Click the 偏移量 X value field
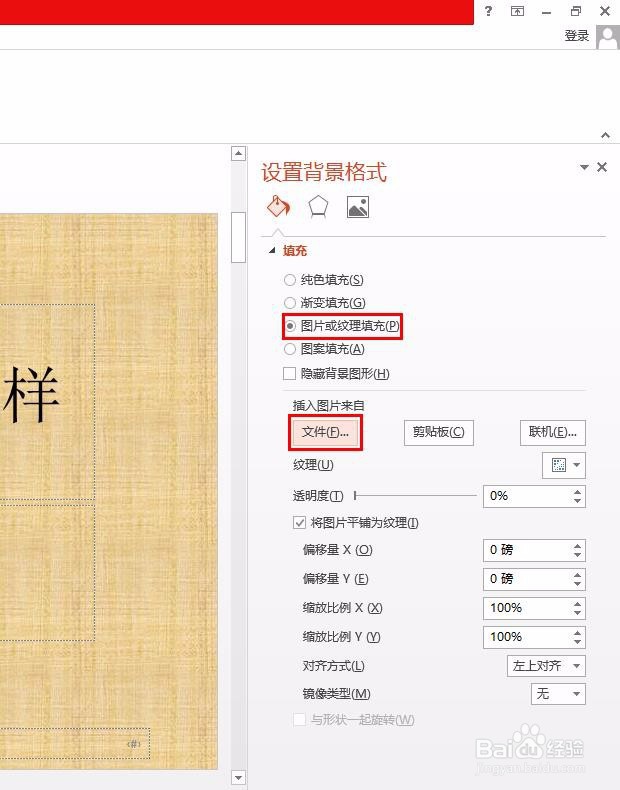620x790 pixels. [x=527, y=550]
